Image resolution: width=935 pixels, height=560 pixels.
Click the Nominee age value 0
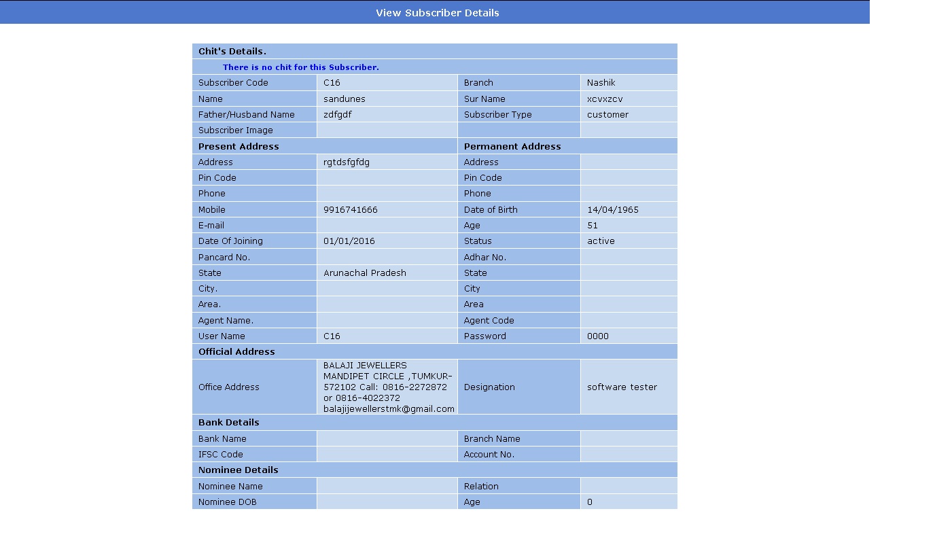tap(590, 502)
